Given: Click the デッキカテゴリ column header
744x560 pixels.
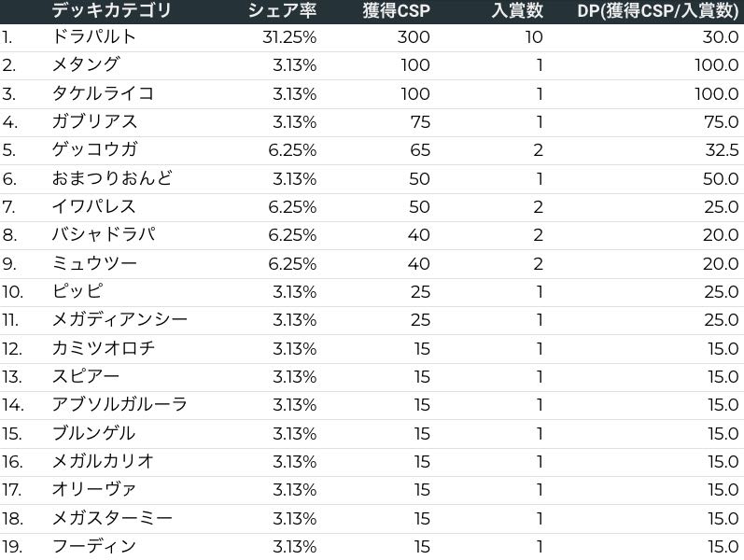Looking at the screenshot, I should pos(111,11).
